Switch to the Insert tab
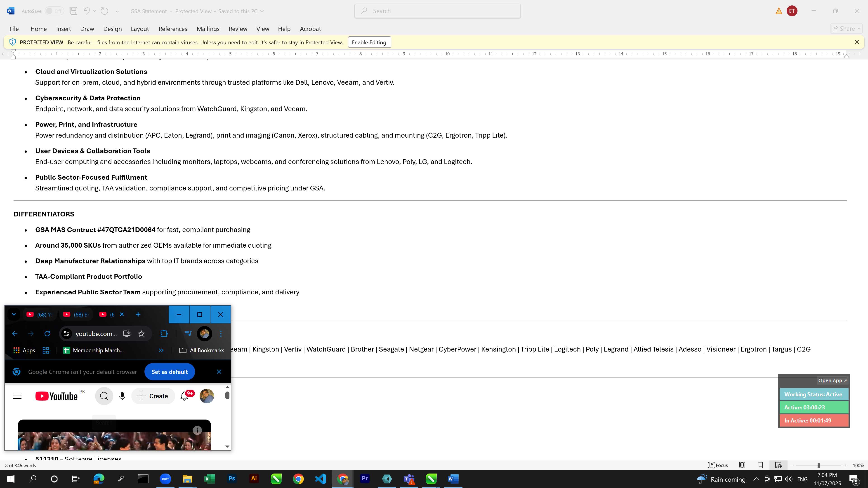868x488 pixels. point(63,29)
